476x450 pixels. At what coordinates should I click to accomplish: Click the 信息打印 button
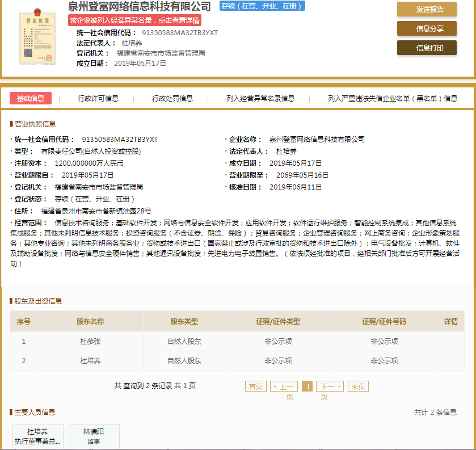tap(426, 48)
